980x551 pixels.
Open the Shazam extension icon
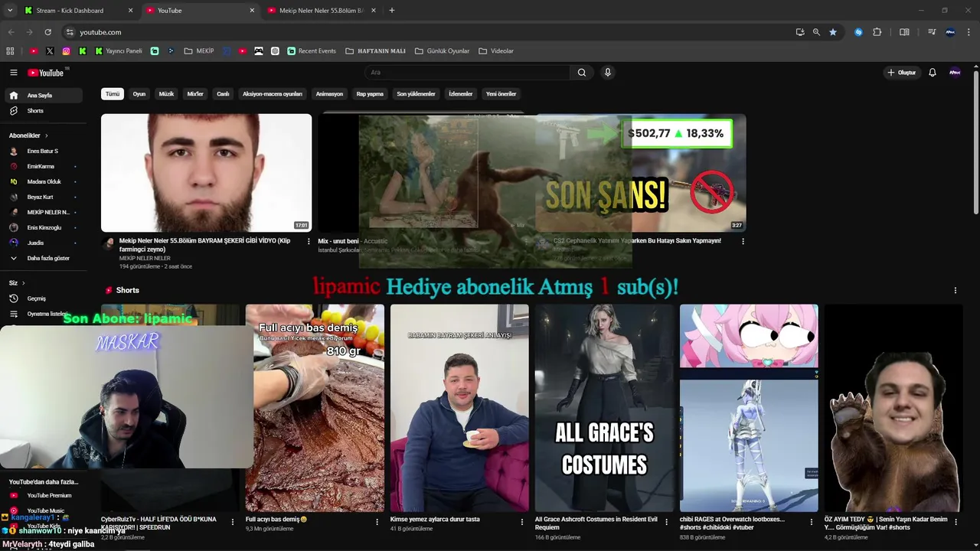858,32
